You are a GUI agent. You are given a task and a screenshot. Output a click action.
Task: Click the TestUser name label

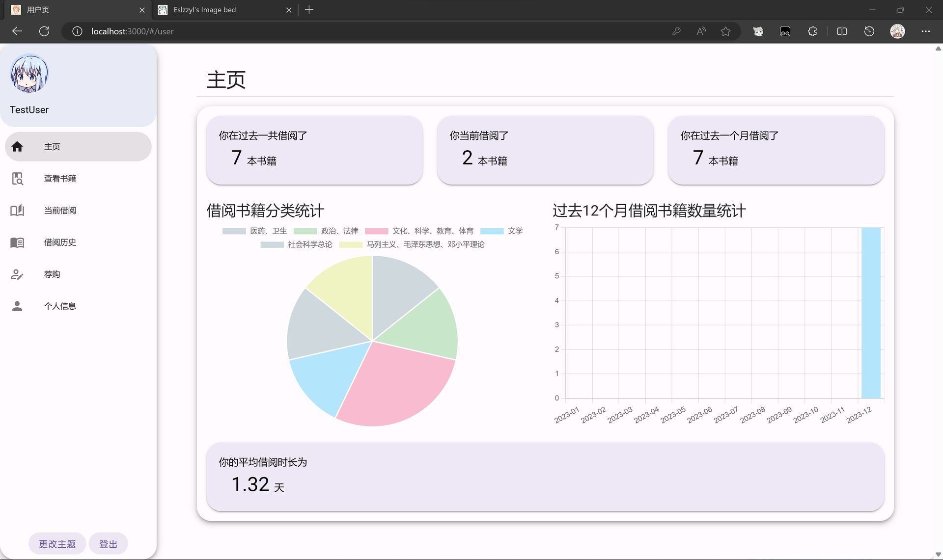point(29,110)
